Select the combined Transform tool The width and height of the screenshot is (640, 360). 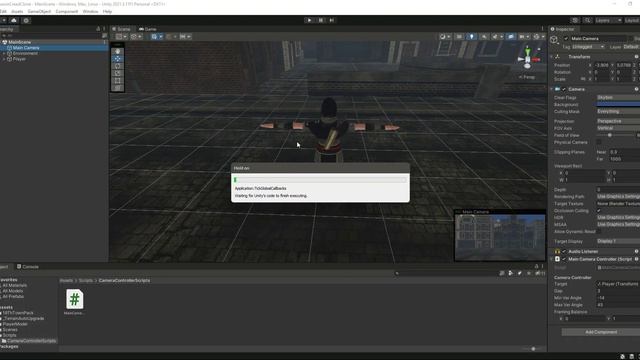(118, 88)
